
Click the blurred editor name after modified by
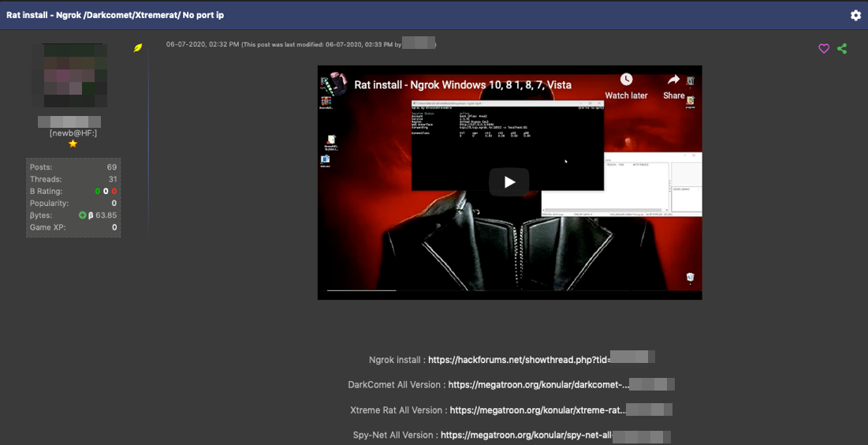pyautogui.click(x=418, y=43)
